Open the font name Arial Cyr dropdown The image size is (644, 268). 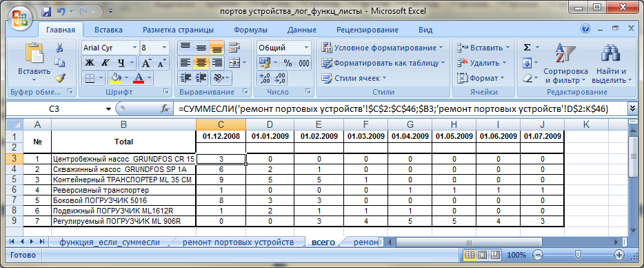click(134, 48)
